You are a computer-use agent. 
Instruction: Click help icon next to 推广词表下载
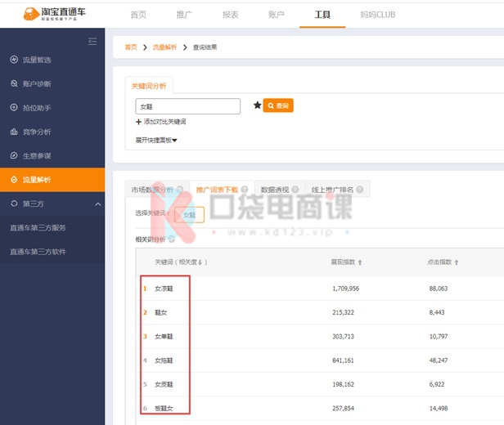click(245, 190)
